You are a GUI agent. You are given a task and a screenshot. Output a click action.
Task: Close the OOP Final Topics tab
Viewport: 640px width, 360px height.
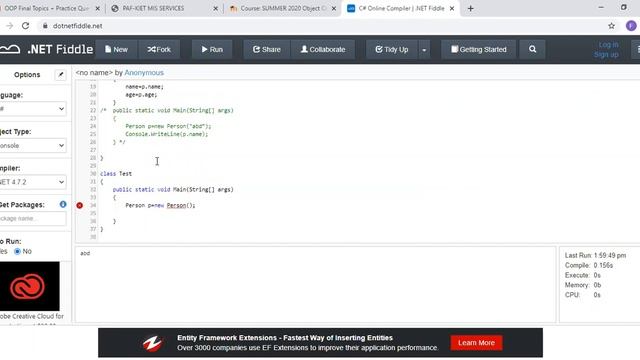[x=98, y=8]
